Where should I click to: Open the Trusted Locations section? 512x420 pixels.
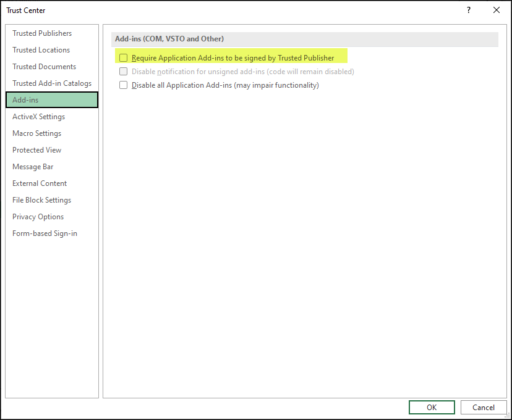click(52, 50)
